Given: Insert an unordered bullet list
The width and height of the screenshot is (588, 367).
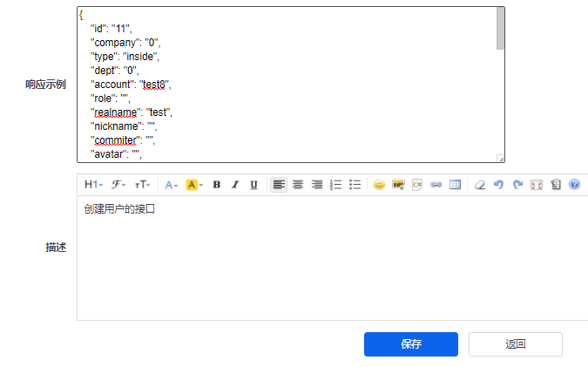Looking at the screenshot, I should [355, 185].
